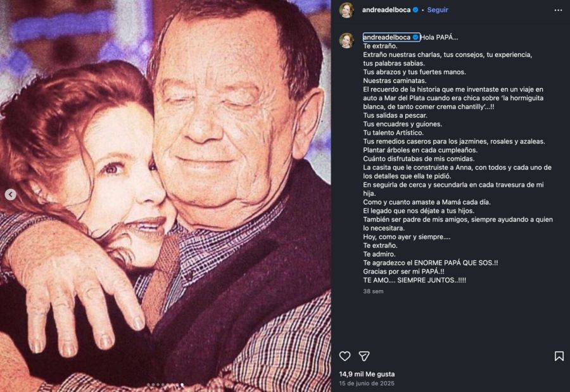Go to previous photo in carousel
The width and height of the screenshot is (570, 392).
(11, 195)
